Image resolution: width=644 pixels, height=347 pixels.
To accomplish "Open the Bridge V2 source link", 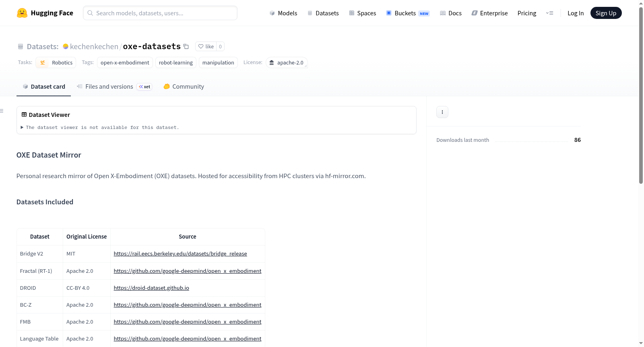I will [180, 253].
